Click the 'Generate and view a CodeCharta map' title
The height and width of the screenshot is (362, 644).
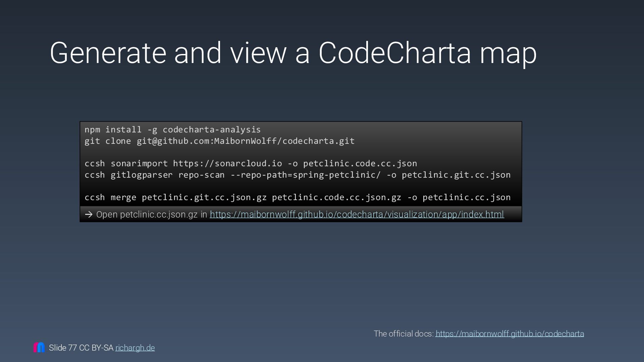click(x=293, y=53)
